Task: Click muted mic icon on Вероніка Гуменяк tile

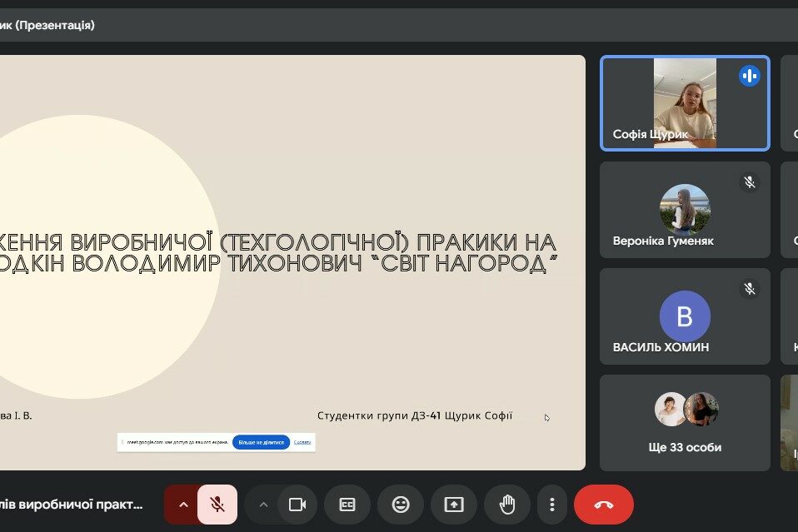Action: (x=749, y=181)
